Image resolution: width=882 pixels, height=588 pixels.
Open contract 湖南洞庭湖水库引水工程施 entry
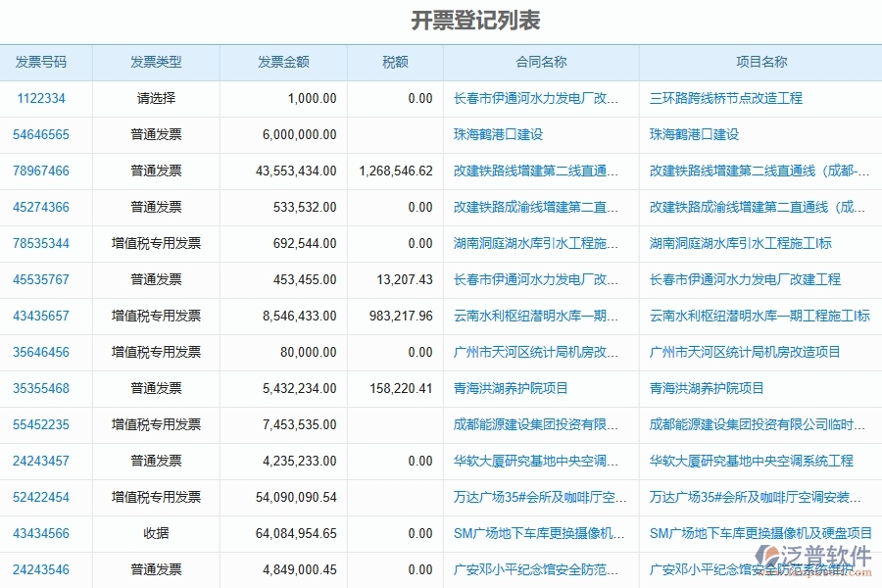coord(529,243)
